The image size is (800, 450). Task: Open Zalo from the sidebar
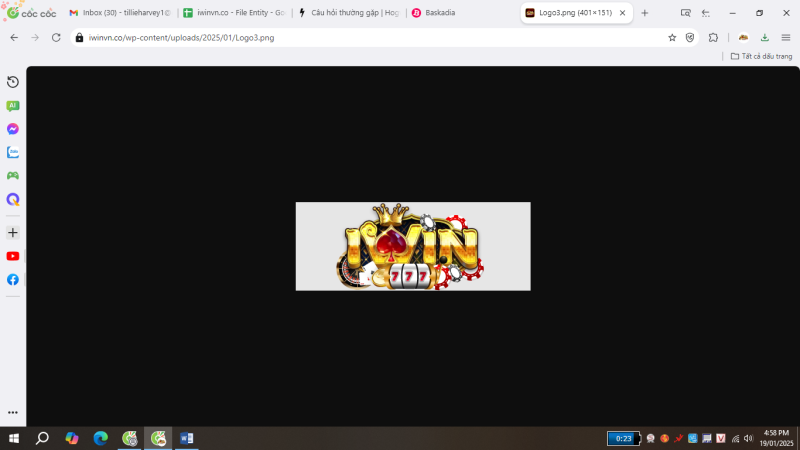pos(13,153)
